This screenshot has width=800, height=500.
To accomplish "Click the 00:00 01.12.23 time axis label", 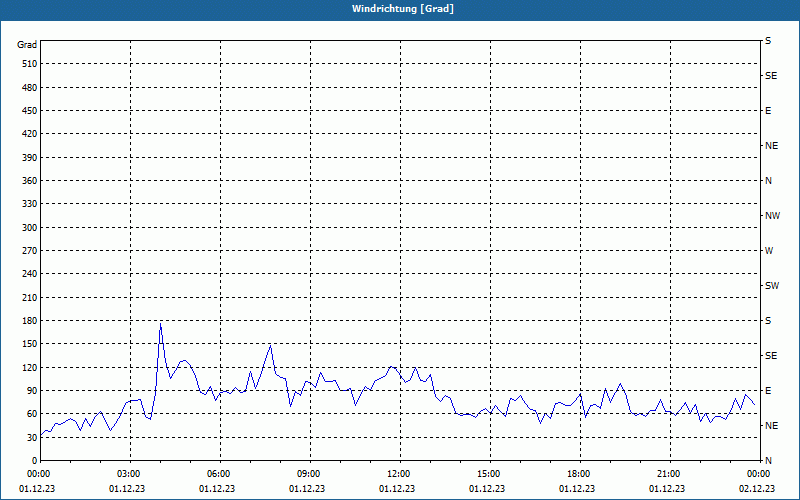I will tap(37, 483).
